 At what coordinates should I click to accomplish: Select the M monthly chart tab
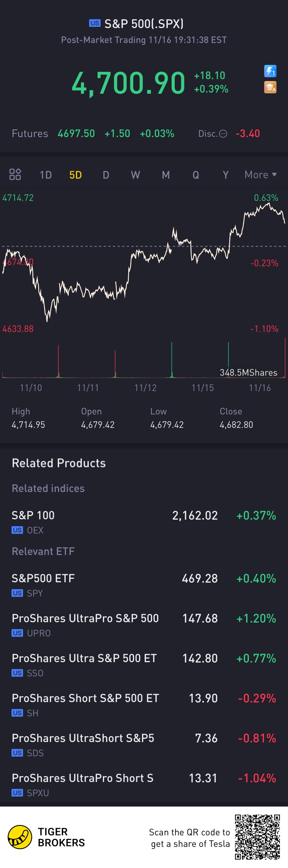point(166,175)
